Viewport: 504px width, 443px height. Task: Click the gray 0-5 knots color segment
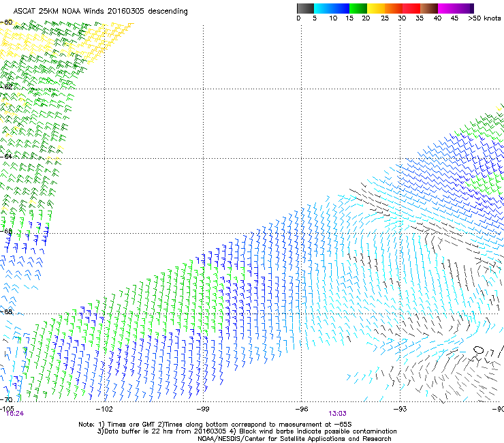coord(305,8)
